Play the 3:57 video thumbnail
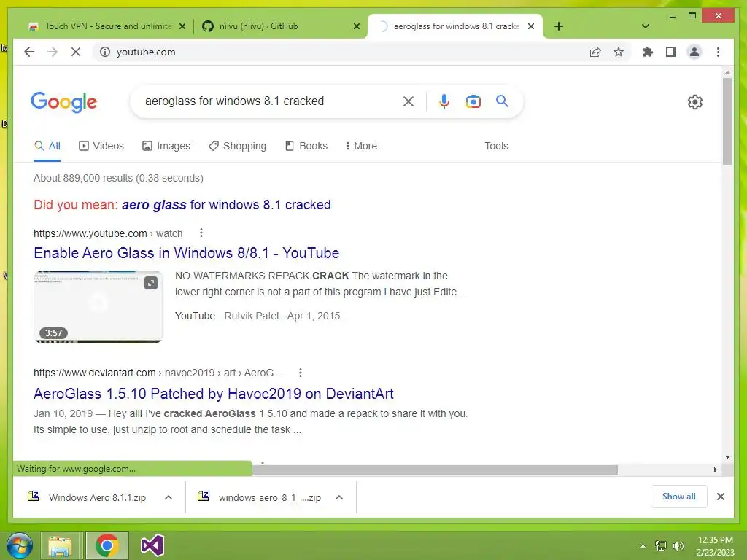 coord(98,307)
